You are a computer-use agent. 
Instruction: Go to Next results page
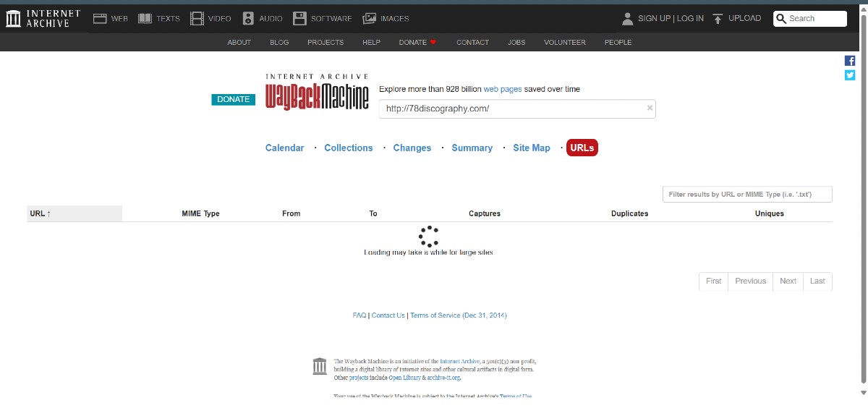[x=788, y=281]
